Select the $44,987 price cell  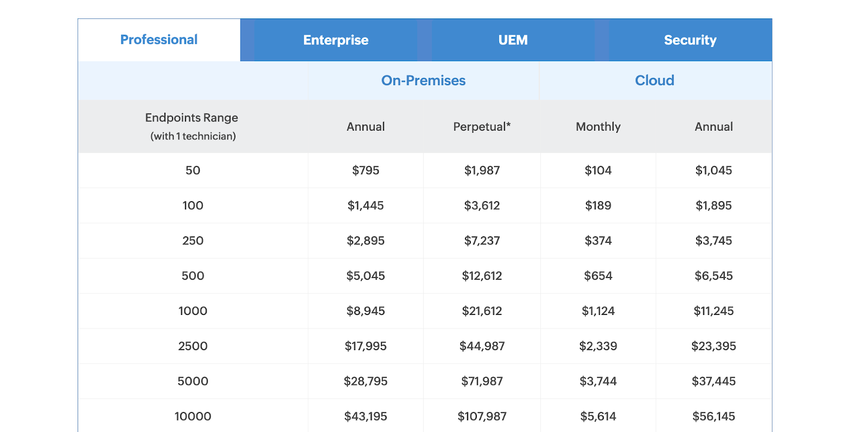pyautogui.click(x=482, y=346)
